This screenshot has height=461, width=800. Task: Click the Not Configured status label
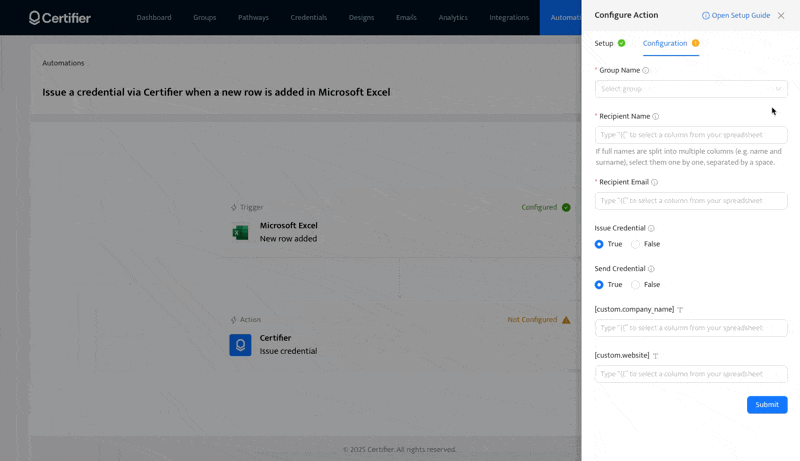[x=532, y=320]
